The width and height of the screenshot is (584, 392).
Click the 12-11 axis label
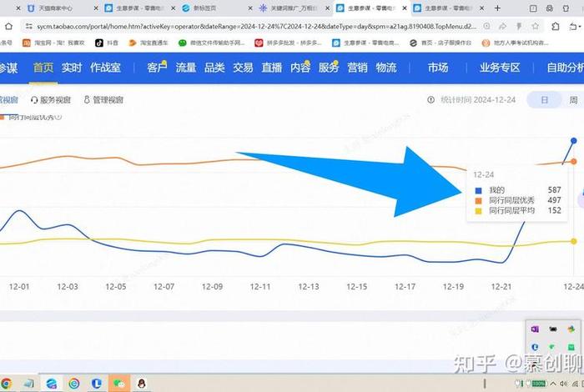[260, 287]
